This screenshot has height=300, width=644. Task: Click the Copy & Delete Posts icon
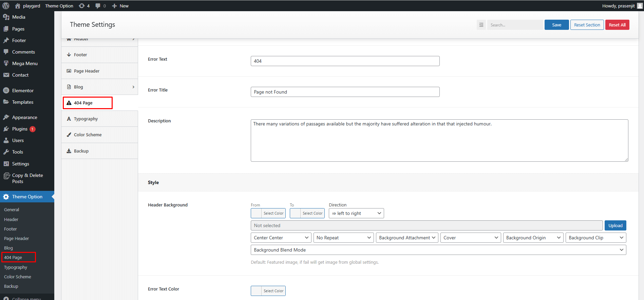6,176
